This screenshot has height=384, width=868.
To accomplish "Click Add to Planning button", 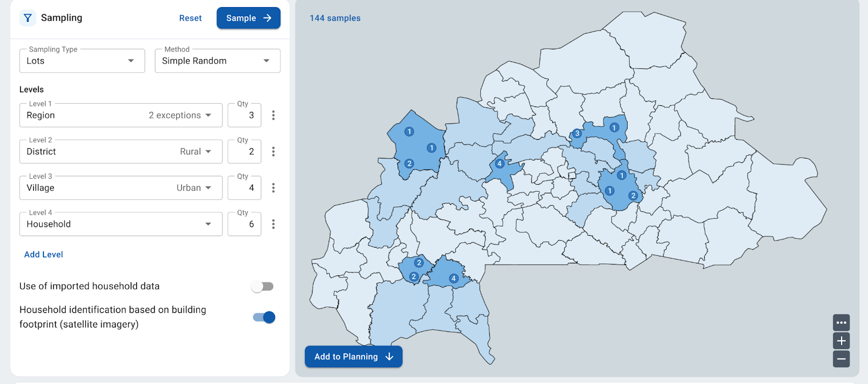I will pyautogui.click(x=354, y=357).
